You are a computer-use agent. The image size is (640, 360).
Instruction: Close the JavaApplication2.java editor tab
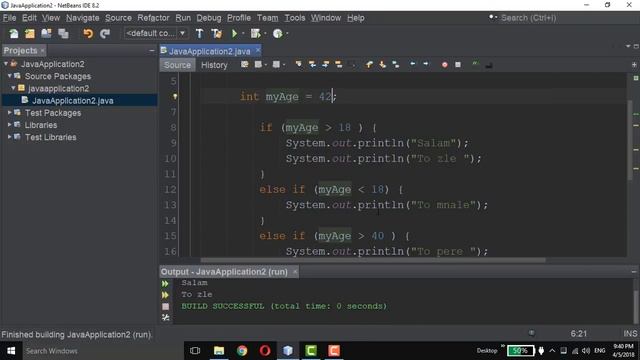tap(258, 50)
